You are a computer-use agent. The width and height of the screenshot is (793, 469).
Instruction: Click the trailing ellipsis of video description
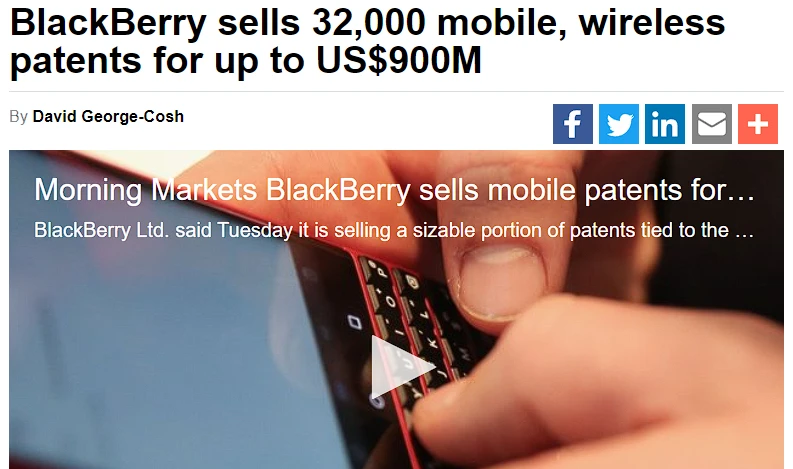pyautogui.click(x=744, y=233)
